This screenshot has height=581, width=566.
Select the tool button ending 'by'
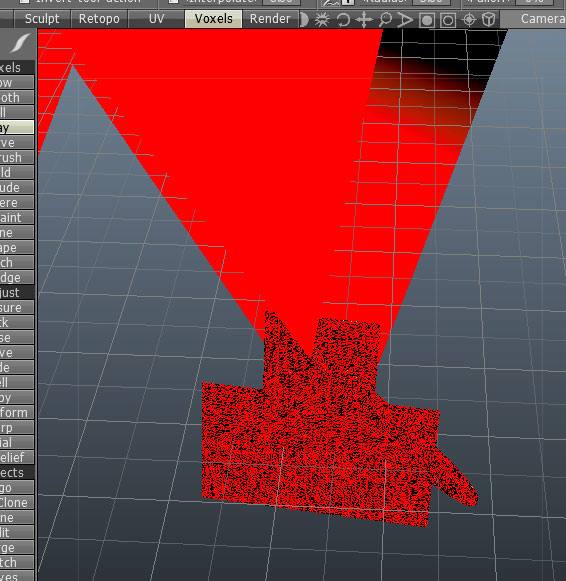pyautogui.click(x=17, y=398)
